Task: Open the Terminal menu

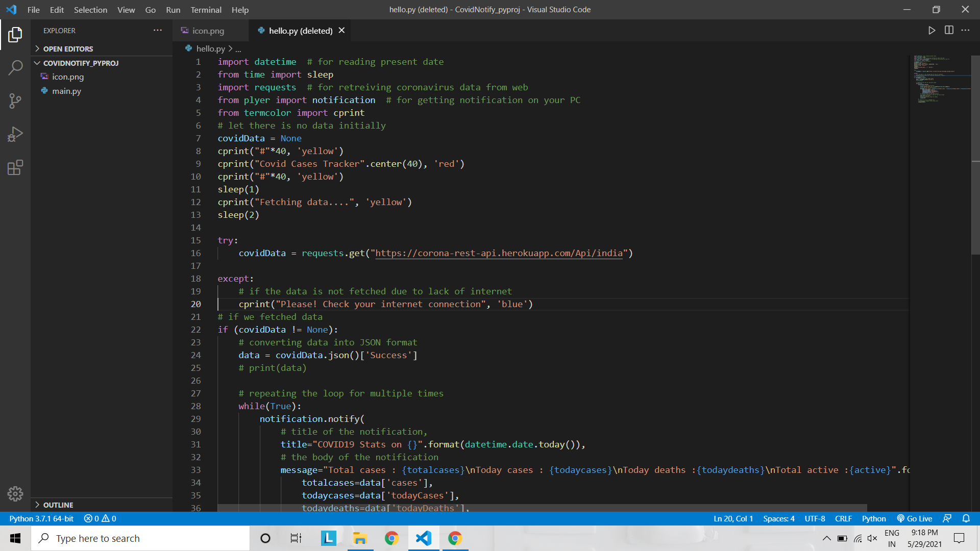Action: coord(206,10)
